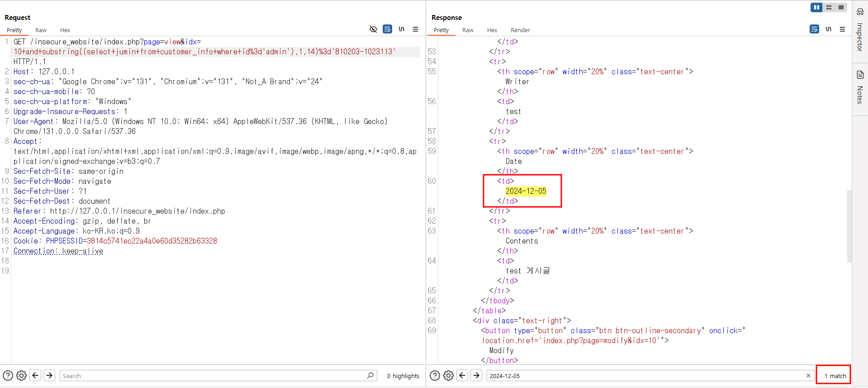Switch Request view to Hex tab
Viewport: 868px width, 388px height.
point(65,30)
